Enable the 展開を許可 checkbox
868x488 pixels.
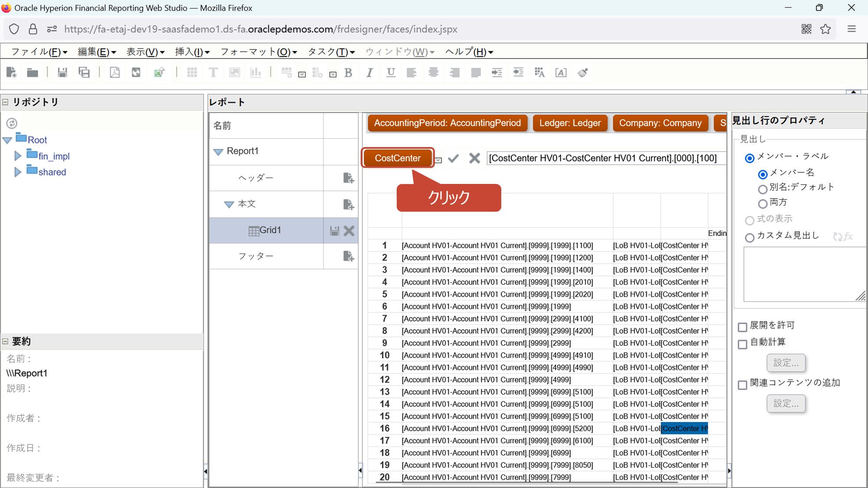[x=743, y=327]
